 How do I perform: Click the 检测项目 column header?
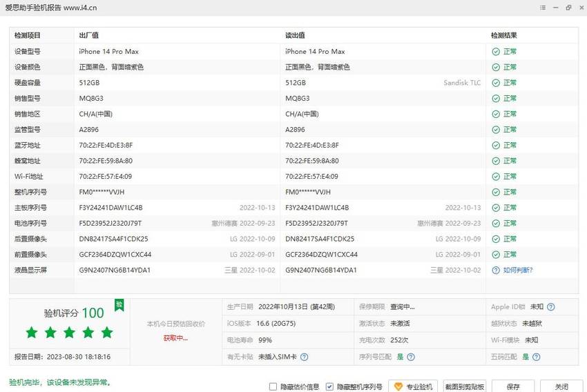(x=28, y=35)
